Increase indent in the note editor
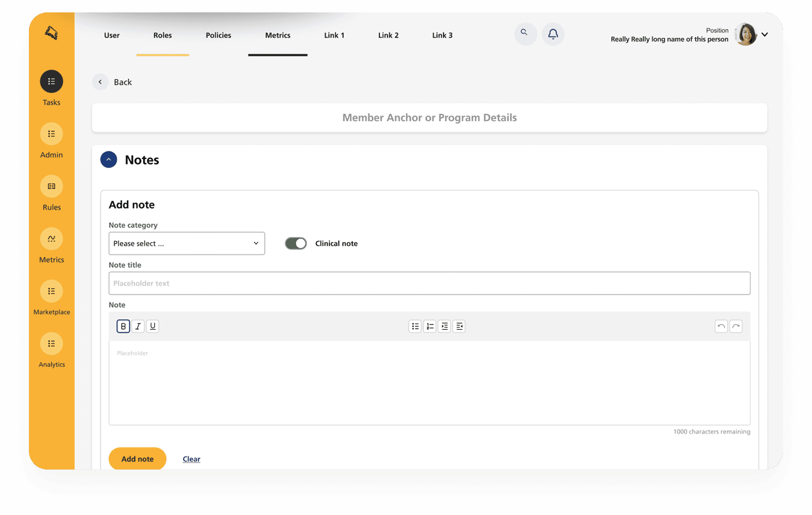The width and height of the screenshot is (812, 515). point(445,326)
